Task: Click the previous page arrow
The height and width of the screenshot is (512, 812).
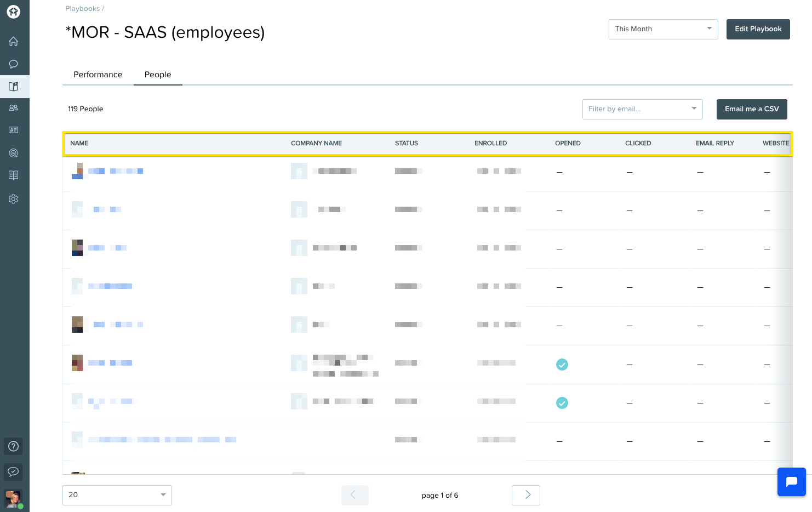Action: click(354, 495)
